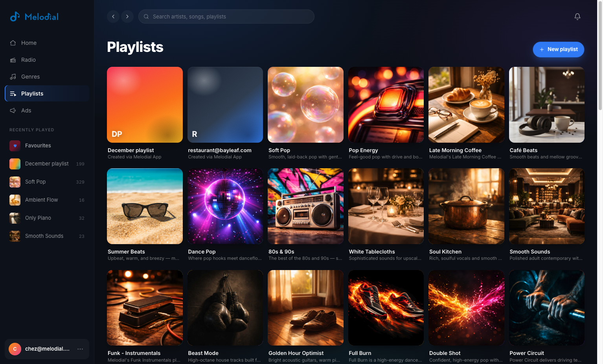603x364 pixels.
Task: Open the Pop Energy playlist cover
Action: [x=386, y=105]
